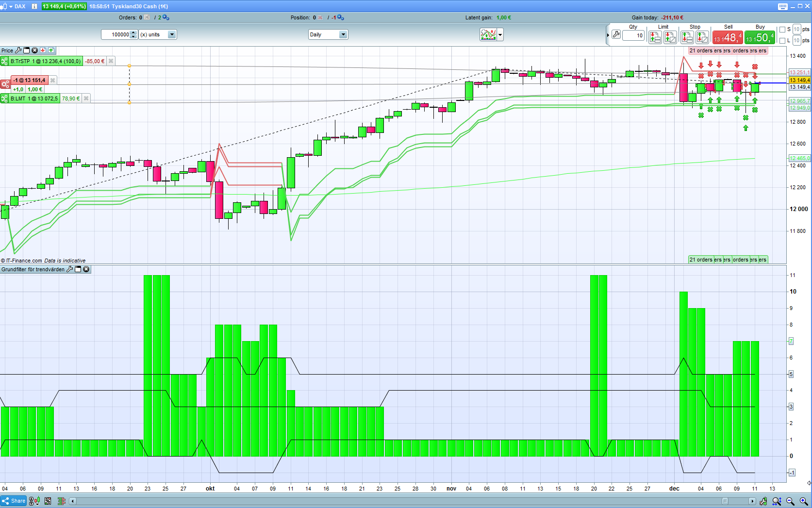Close the -1 @ 13 151,4 position
Viewport: 812px width, 508px height.
point(53,81)
